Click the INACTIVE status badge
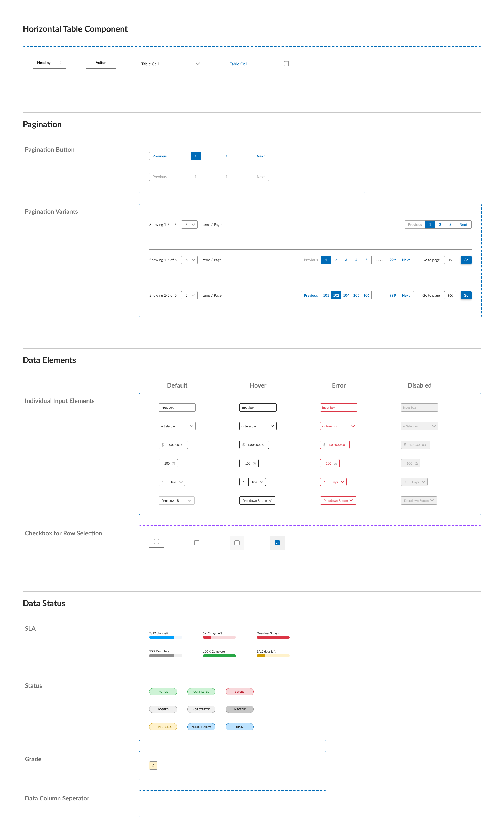Screen dimensions: 504x833 239,709
